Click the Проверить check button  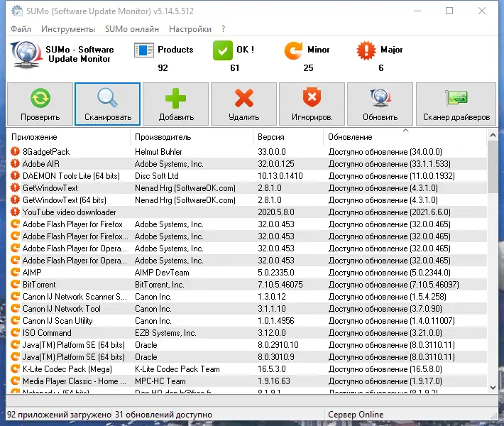pyautogui.click(x=40, y=104)
